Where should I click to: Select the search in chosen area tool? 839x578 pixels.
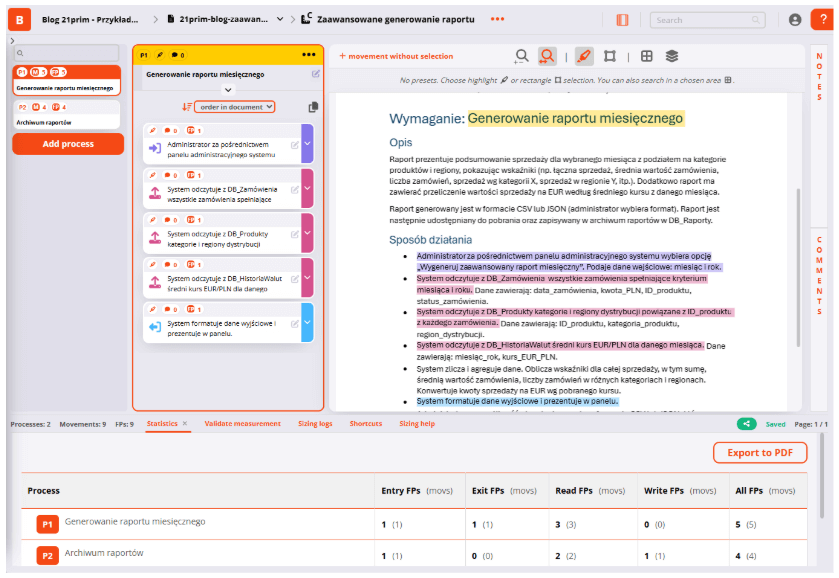(546, 56)
